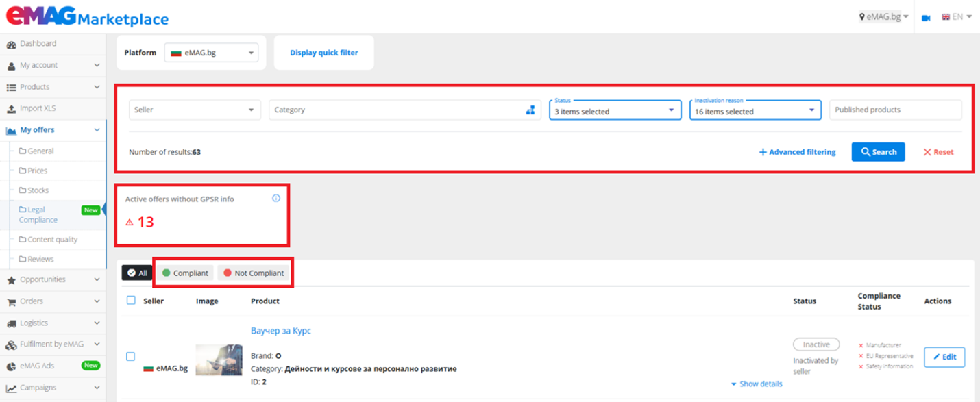Click the Category input field

[405, 110]
